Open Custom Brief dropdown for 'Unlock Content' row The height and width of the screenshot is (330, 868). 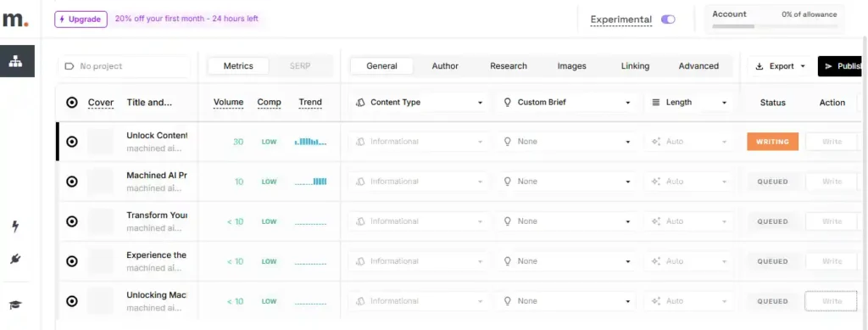click(566, 142)
